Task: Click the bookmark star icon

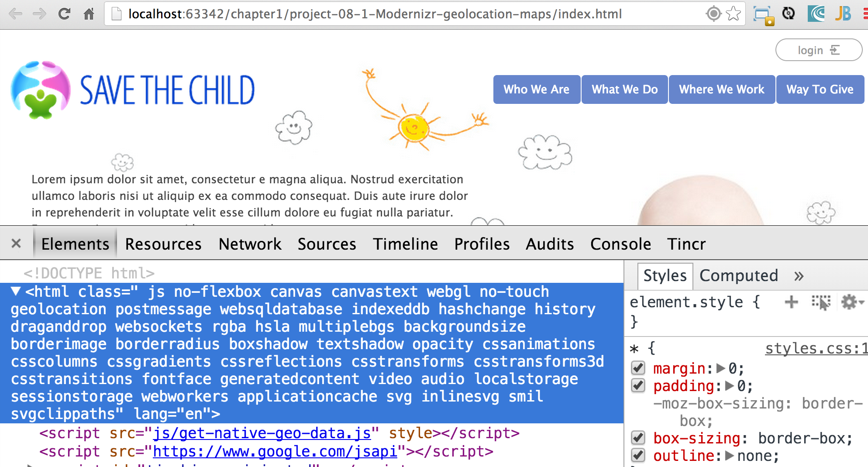Action: pos(734,14)
